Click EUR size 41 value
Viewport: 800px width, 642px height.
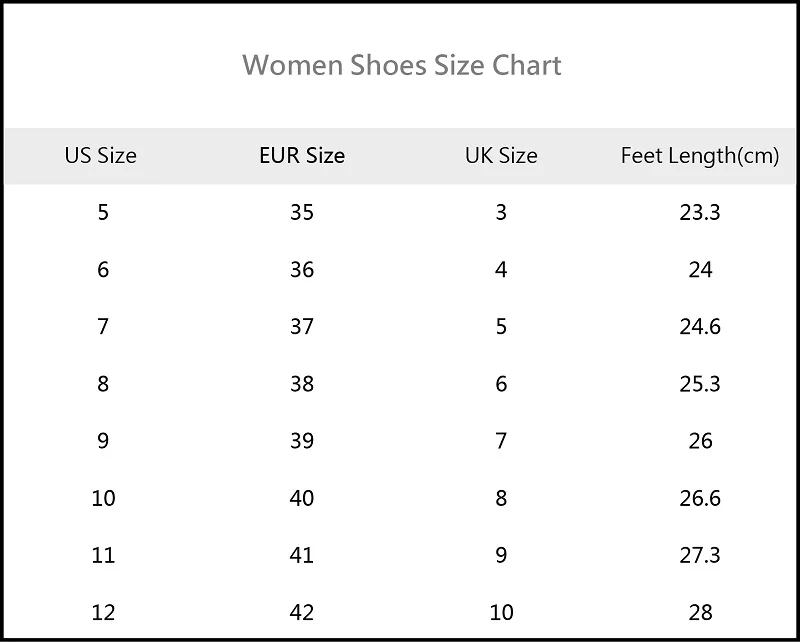(x=302, y=555)
